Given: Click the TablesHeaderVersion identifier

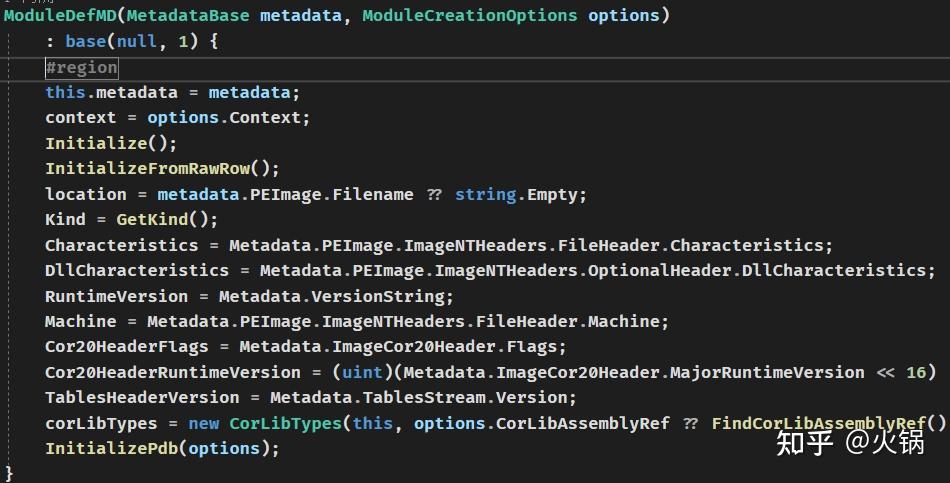Looking at the screenshot, I should click(142, 398).
